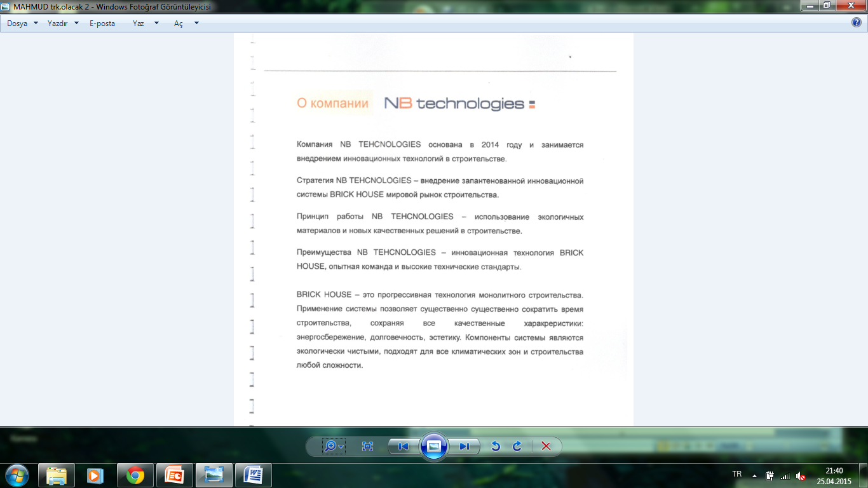Switch to Microsoft Word in taskbar

(254, 475)
